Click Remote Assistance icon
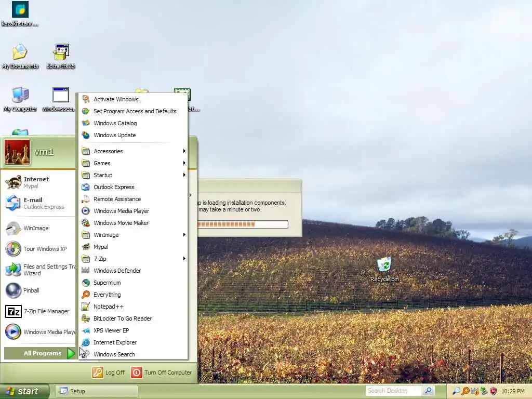Viewport: 532px width, 399px height. tap(86, 199)
